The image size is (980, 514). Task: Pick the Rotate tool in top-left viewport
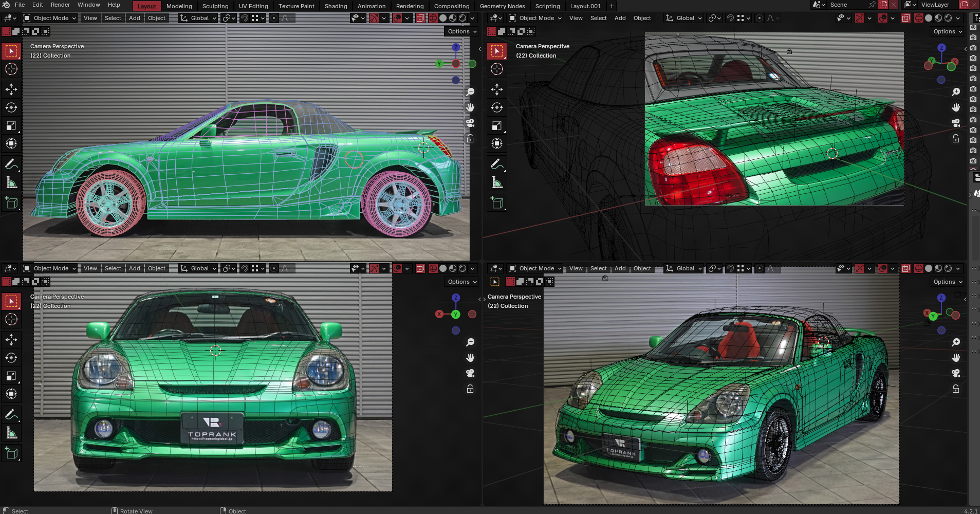11,107
